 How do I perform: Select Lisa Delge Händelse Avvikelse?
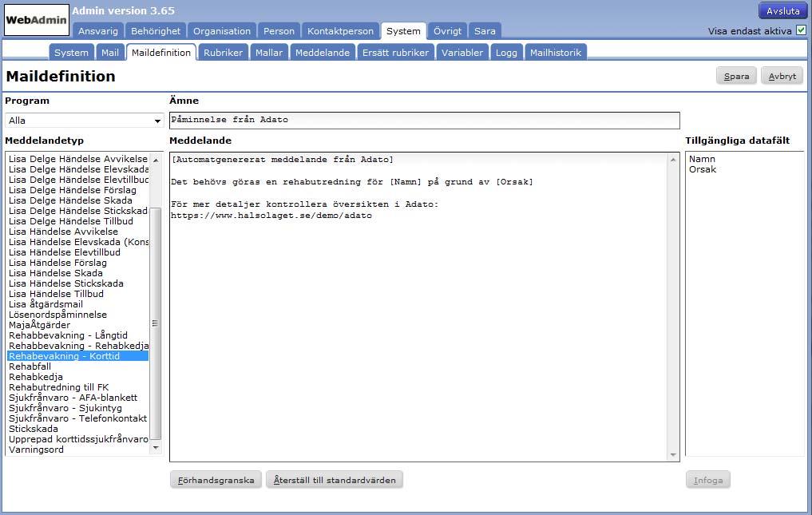[x=78, y=159]
